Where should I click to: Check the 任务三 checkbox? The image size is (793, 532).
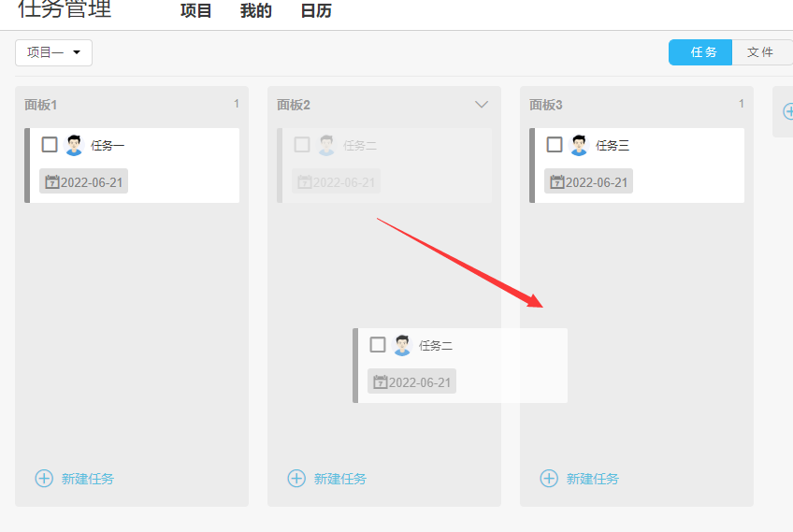coord(555,145)
